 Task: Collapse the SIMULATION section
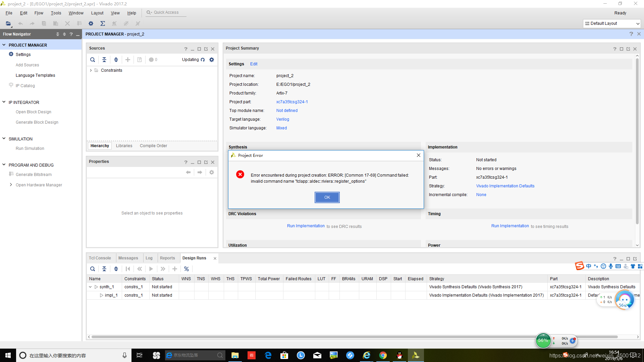4,139
